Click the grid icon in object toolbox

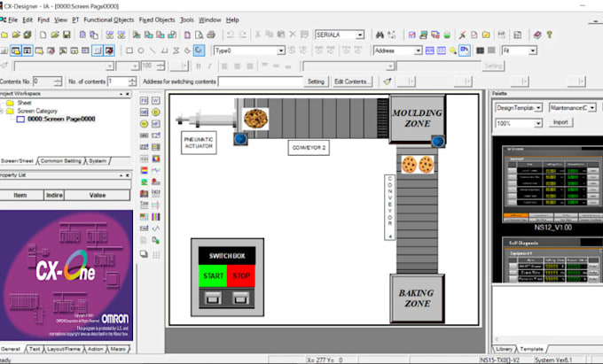pyautogui.click(x=156, y=254)
